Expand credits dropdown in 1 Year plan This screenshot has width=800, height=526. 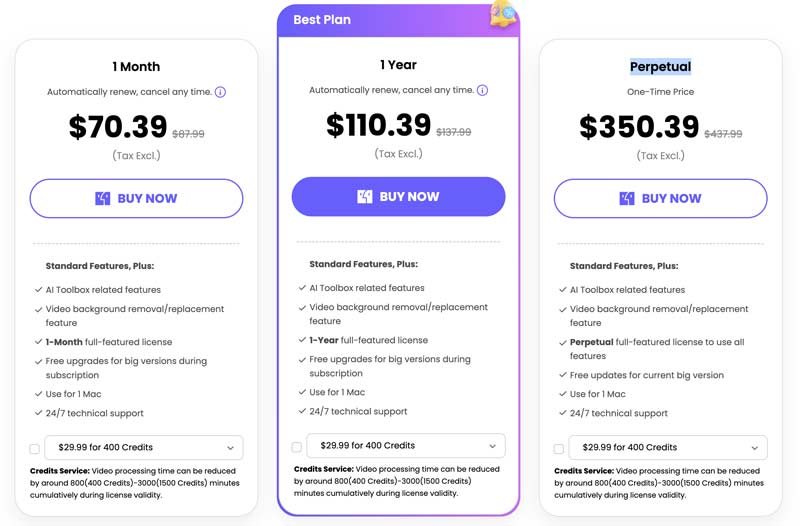coord(406,445)
